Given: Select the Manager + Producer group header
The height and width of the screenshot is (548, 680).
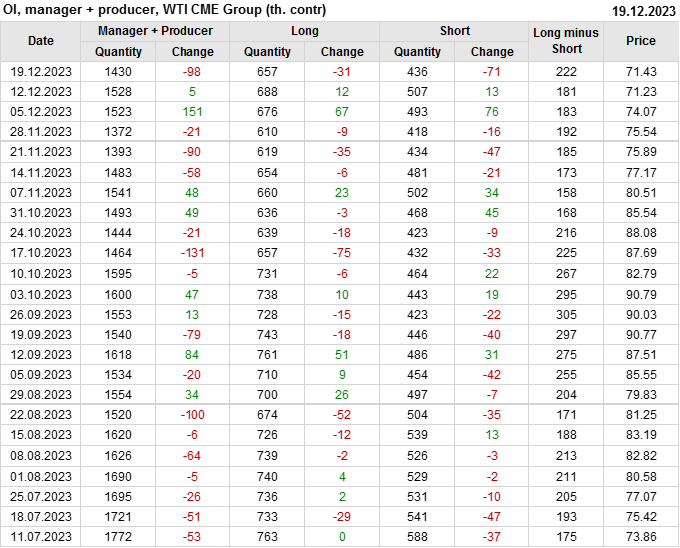Looking at the screenshot, I should [155, 31].
